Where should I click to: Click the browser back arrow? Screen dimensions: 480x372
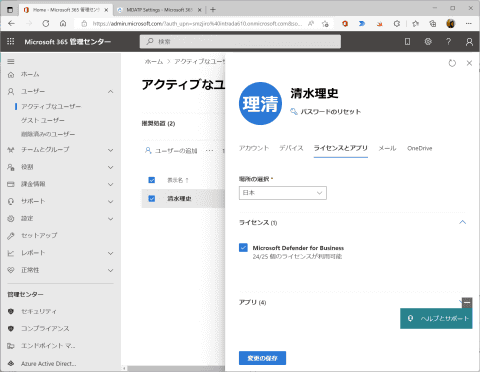(11, 23)
